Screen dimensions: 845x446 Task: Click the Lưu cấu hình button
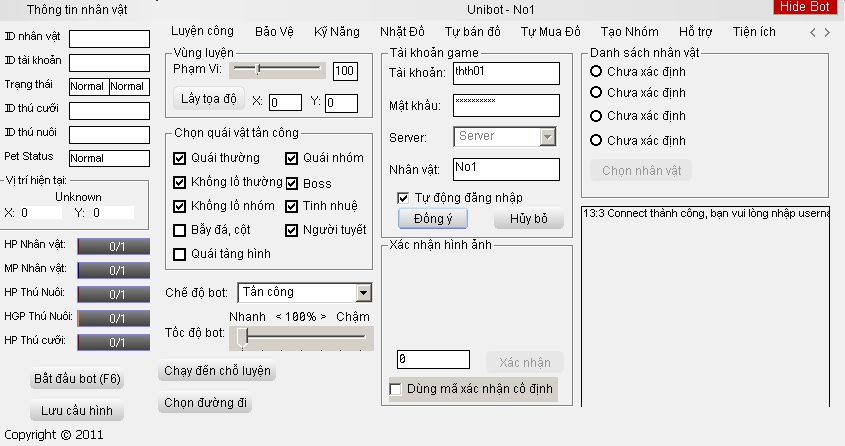[77, 411]
